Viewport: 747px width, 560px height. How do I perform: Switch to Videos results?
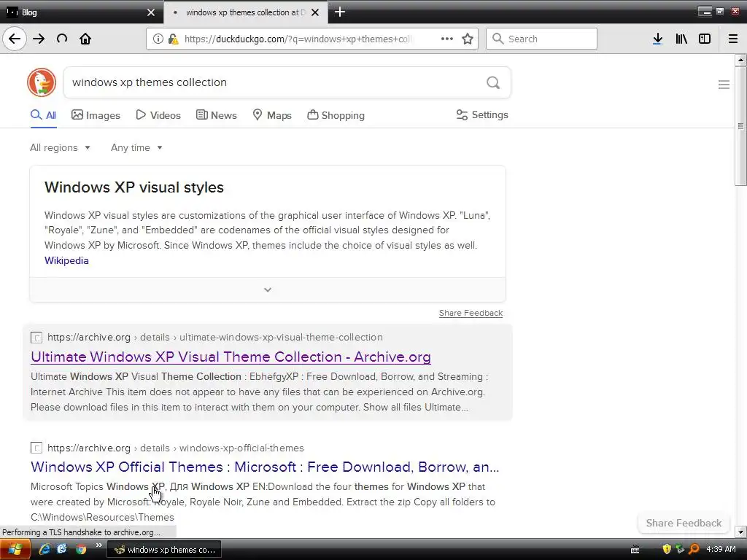pyautogui.click(x=158, y=115)
